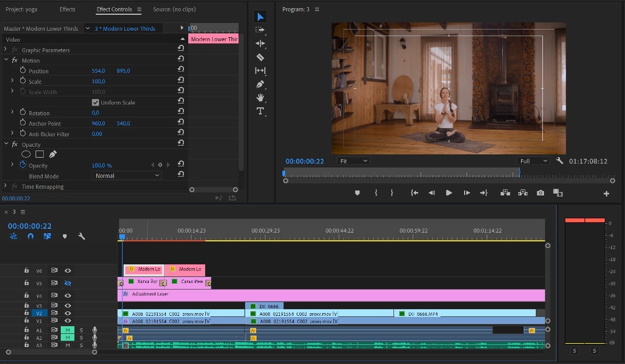Click the Export Frame camera icon

click(x=541, y=193)
